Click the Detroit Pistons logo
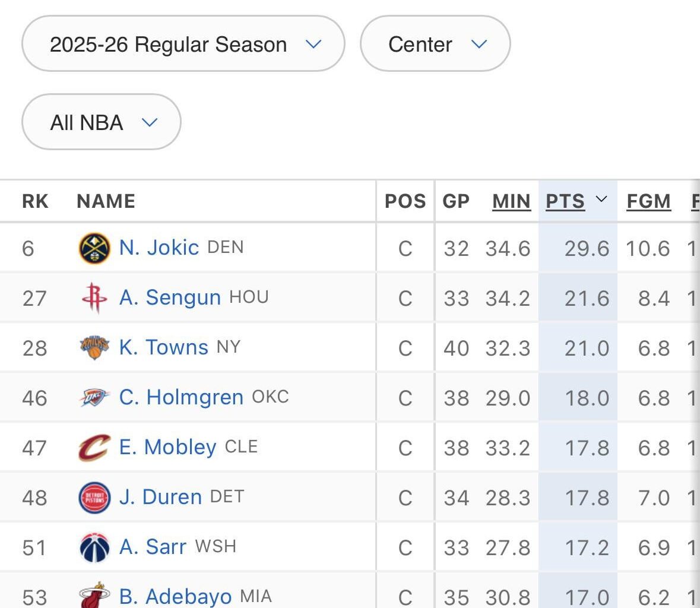 pos(94,498)
